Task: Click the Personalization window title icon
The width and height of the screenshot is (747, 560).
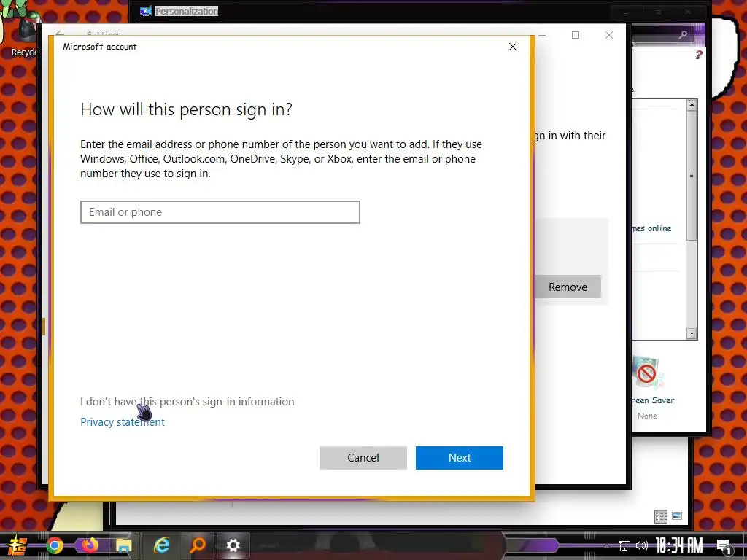Action: [146, 11]
